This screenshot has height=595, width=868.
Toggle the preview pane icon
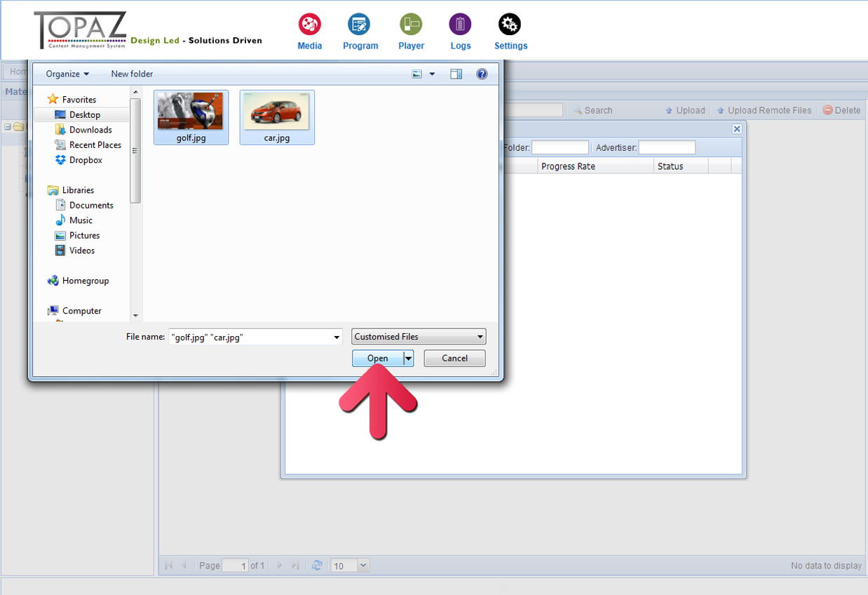pyautogui.click(x=456, y=74)
